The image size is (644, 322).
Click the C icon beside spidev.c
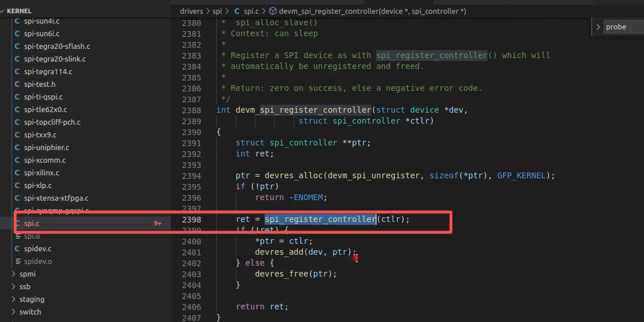coord(17,249)
